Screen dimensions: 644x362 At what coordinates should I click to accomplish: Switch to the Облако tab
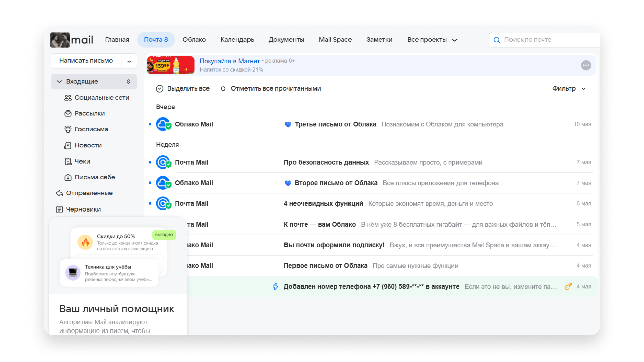click(194, 40)
